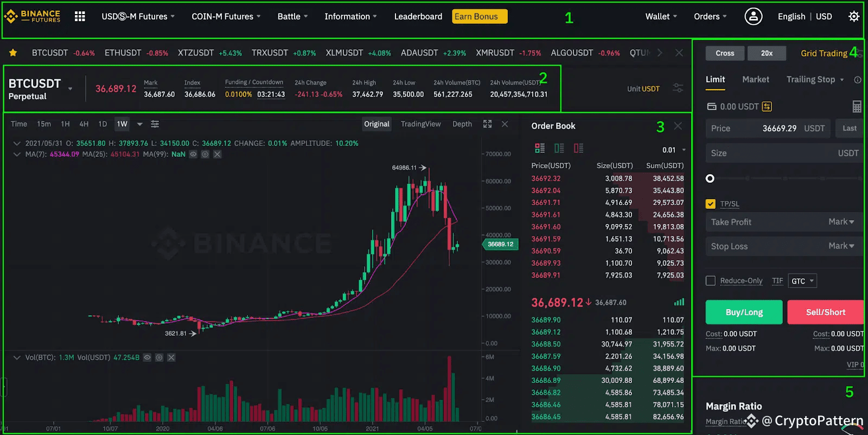Select the Limit order tab
Image resolution: width=868 pixels, height=435 pixels.
(715, 79)
